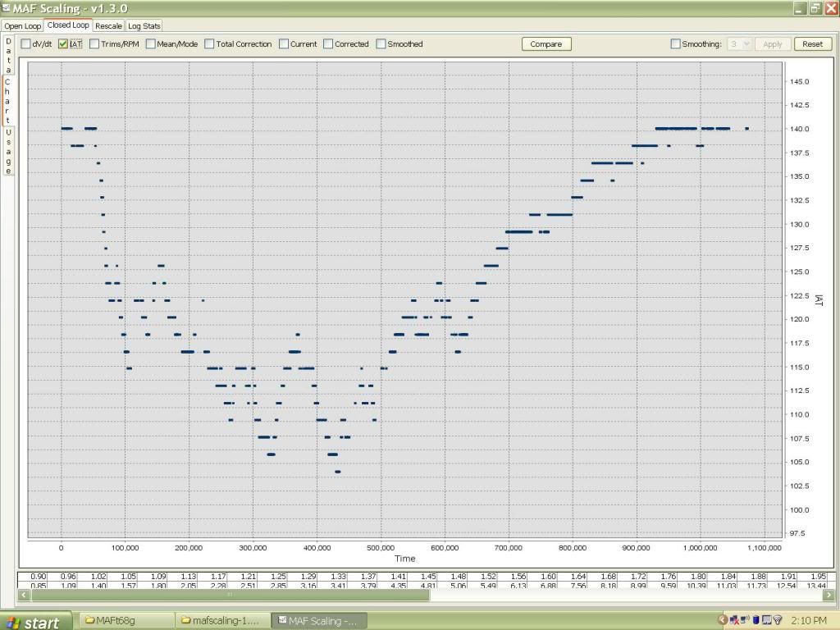This screenshot has height=630, width=840.
Task: Switch to the Open Loop tab
Action: (x=22, y=26)
